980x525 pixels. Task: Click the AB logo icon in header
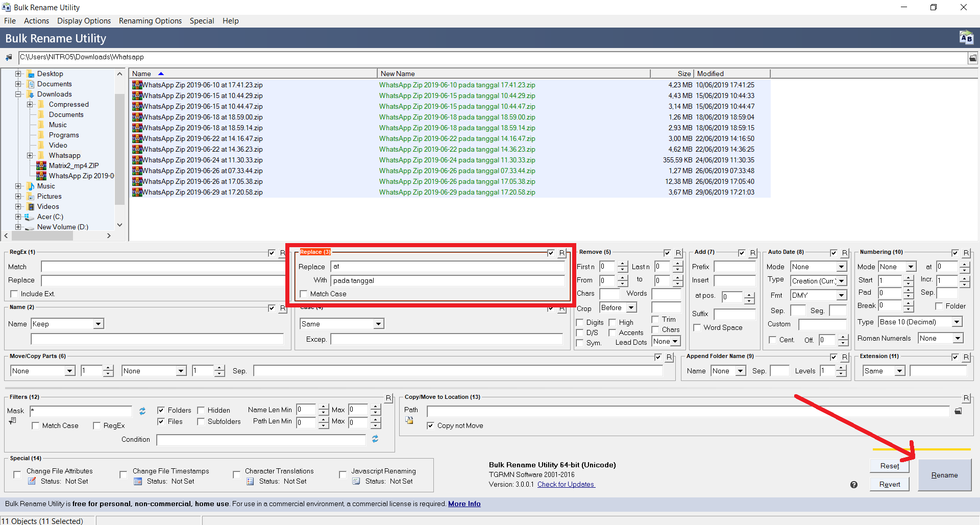(x=966, y=38)
